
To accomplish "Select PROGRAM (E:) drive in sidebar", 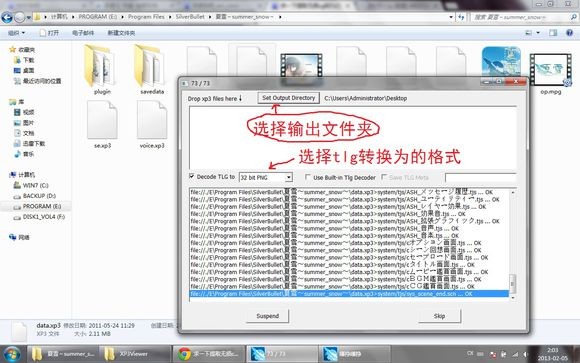I will pos(41,206).
